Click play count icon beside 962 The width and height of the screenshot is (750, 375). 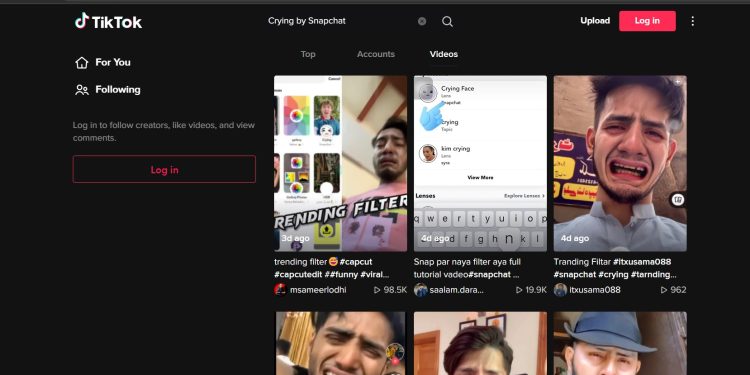point(664,290)
